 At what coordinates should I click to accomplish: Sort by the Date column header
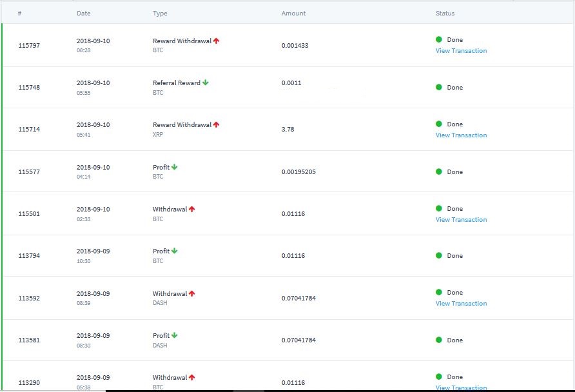[84, 13]
